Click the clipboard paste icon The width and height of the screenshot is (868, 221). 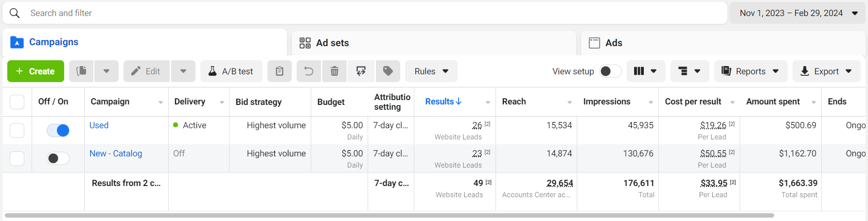pyautogui.click(x=280, y=71)
